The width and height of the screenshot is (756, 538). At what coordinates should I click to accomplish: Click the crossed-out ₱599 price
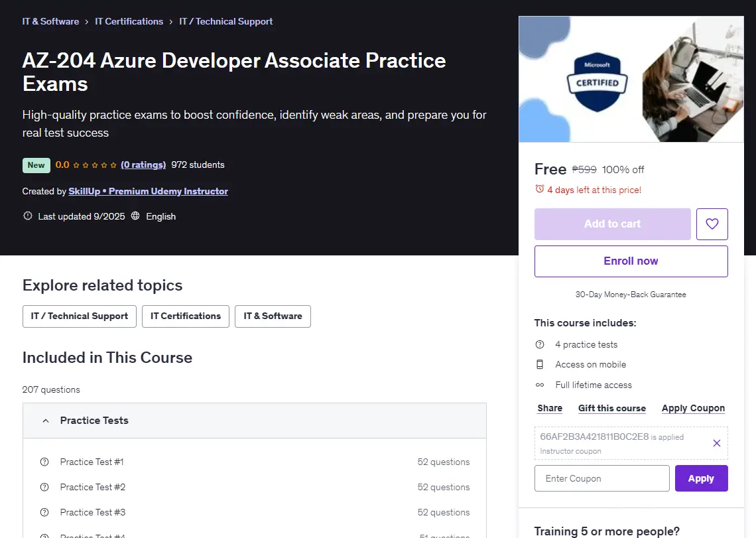[x=584, y=169]
